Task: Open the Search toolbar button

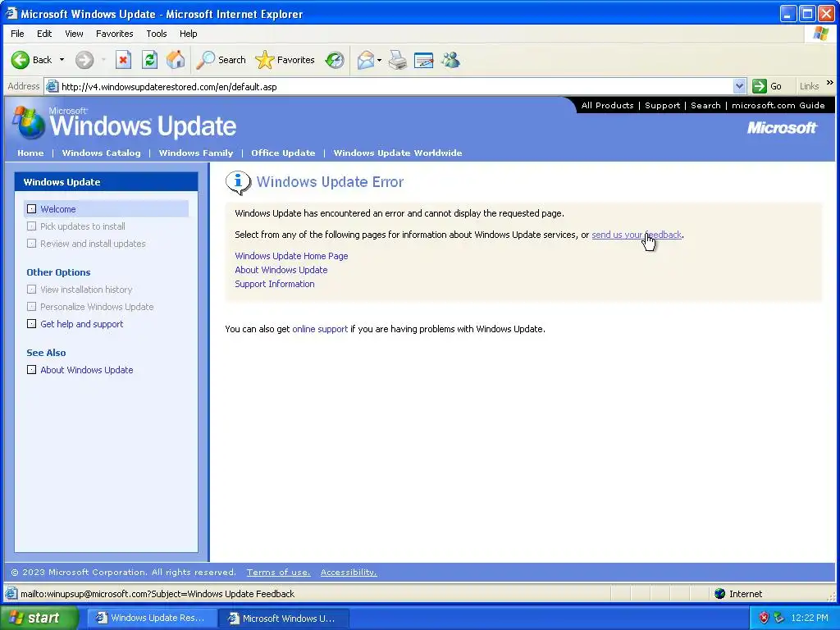Action: (221, 60)
